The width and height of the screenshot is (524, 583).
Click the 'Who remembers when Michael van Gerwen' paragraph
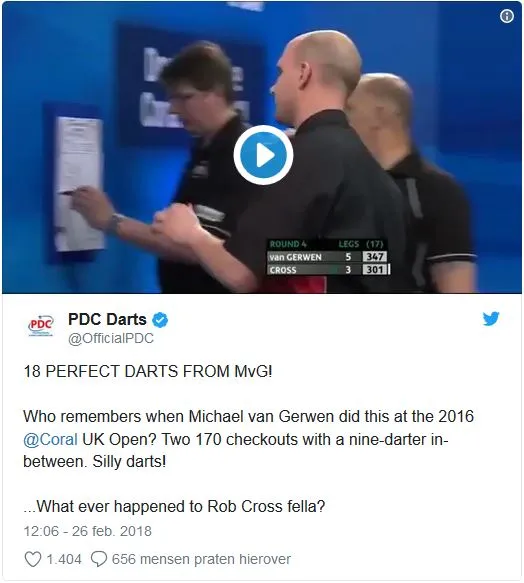tap(248, 439)
